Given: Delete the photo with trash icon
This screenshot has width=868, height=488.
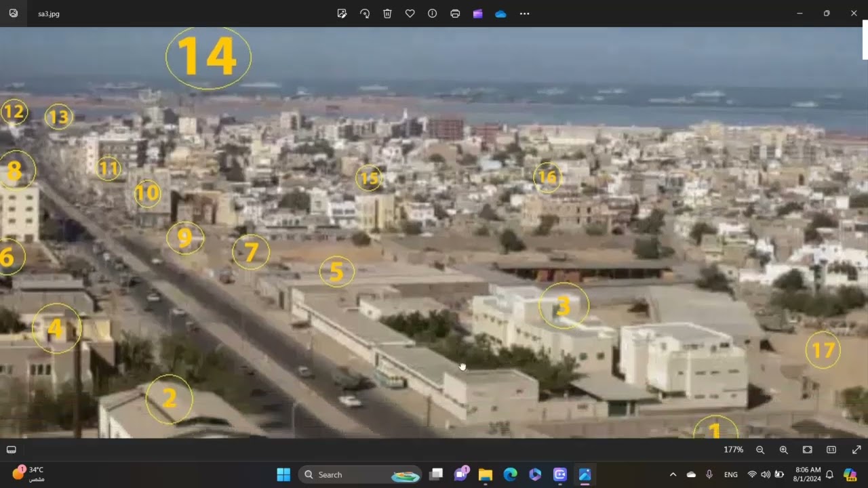Looking at the screenshot, I should click(x=387, y=14).
